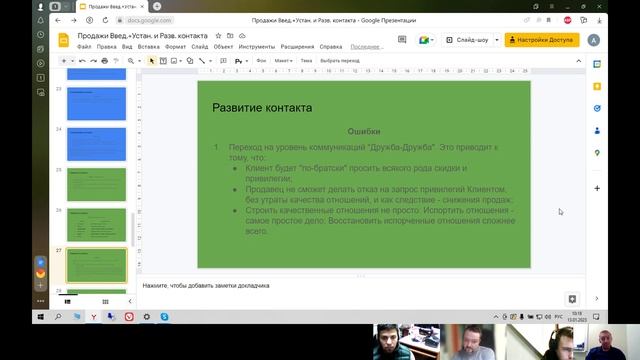Open the Файл menu

pos(84,47)
